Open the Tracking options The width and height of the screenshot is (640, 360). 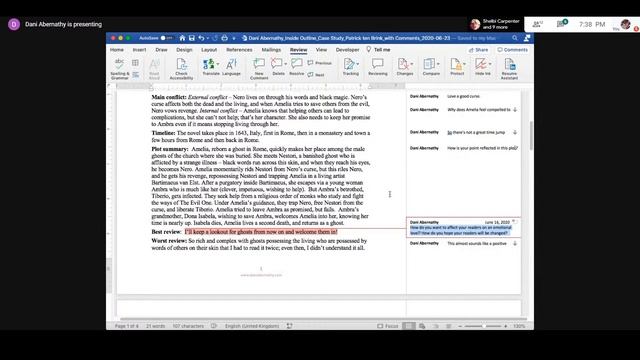[351, 67]
